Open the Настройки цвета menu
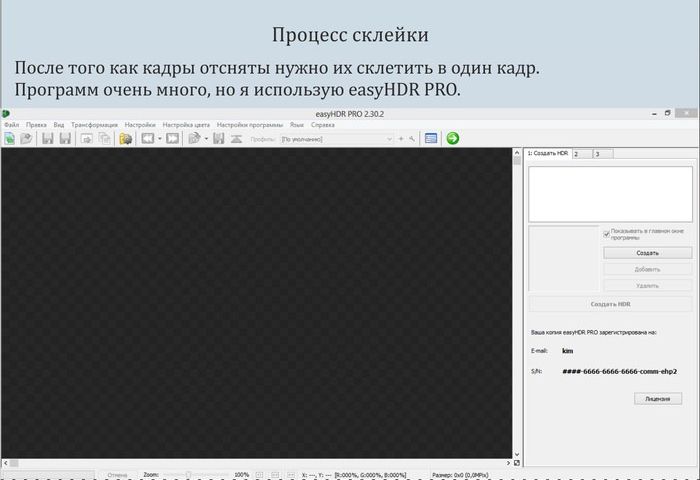 pyautogui.click(x=186, y=125)
